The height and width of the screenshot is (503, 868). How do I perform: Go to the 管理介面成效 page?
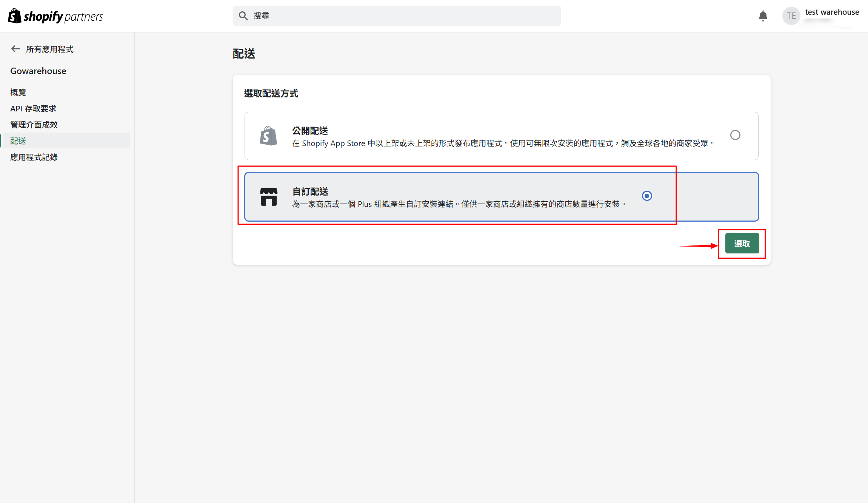point(34,125)
